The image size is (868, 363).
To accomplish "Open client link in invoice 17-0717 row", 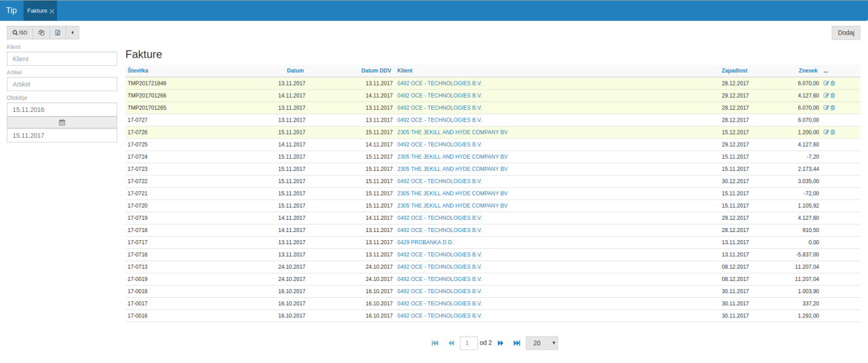I will (425, 242).
